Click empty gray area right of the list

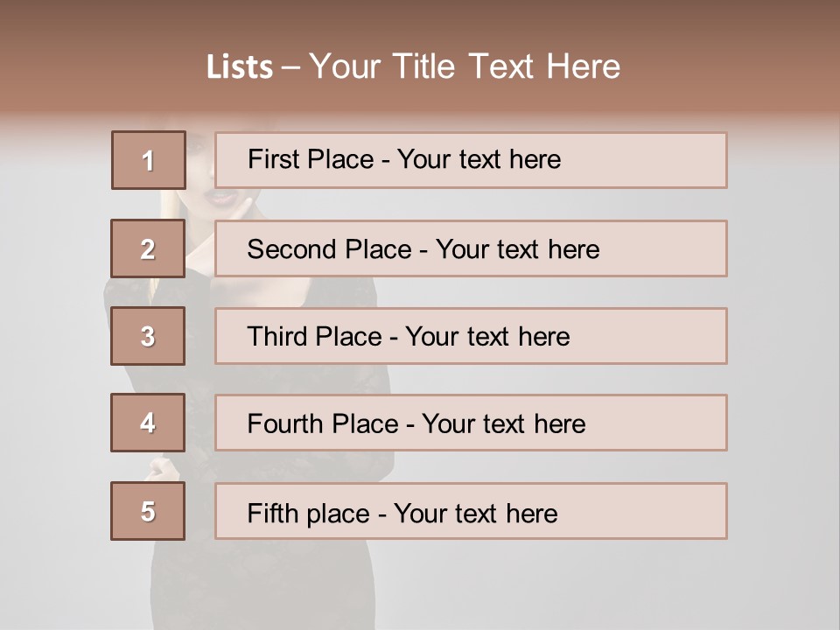click(x=783, y=350)
